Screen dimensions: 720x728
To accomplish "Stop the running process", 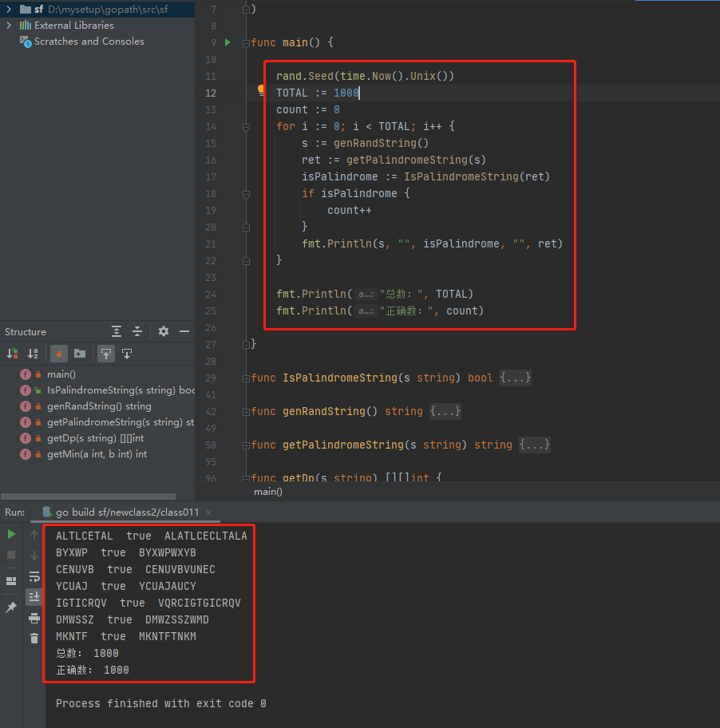I will pos(11,555).
